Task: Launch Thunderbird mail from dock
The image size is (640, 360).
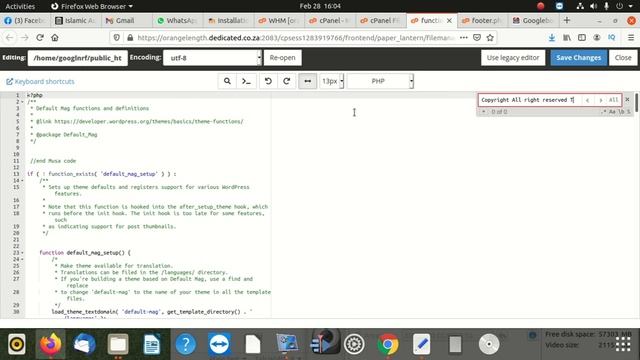Action: point(84,344)
